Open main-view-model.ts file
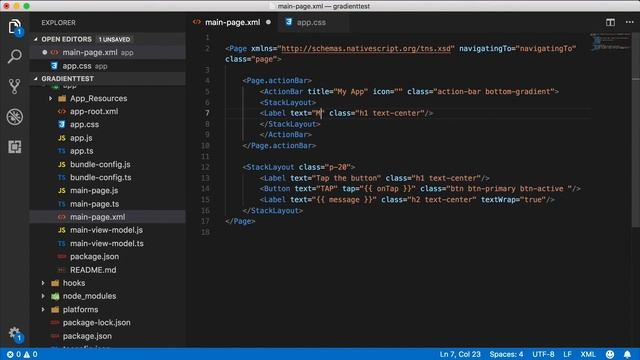This screenshot has width=640, height=360. coord(108,243)
